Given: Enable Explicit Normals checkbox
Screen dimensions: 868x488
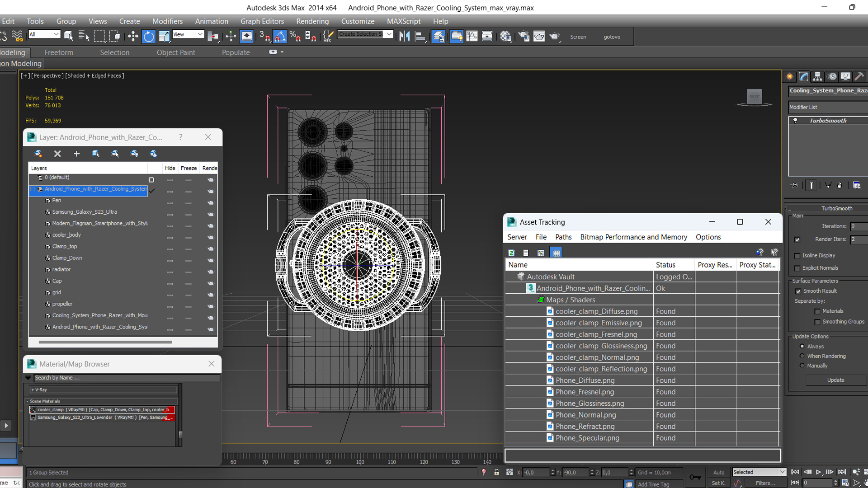Looking at the screenshot, I should click(797, 268).
